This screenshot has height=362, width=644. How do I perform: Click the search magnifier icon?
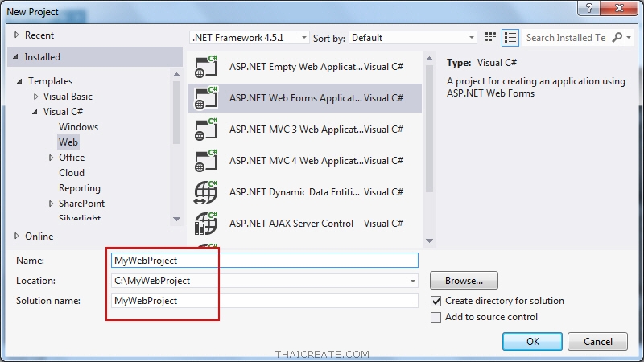617,38
